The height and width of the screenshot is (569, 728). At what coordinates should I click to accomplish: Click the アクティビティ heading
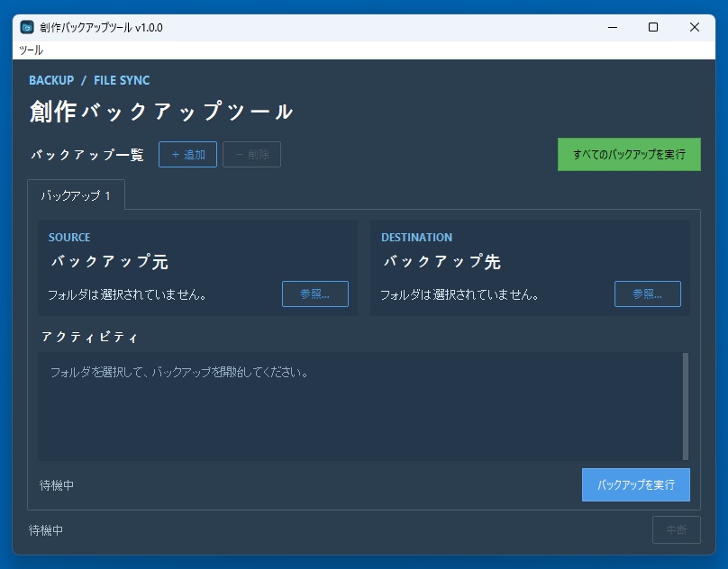coord(89,337)
